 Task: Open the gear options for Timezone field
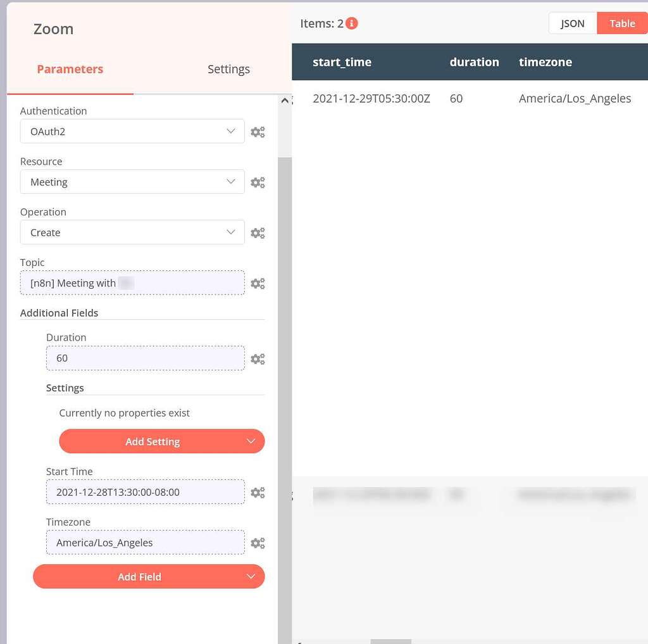click(258, 543)
